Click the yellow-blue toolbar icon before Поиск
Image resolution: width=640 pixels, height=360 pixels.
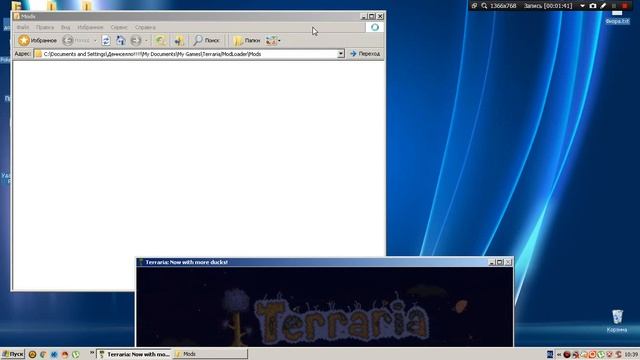pos(179,40)
